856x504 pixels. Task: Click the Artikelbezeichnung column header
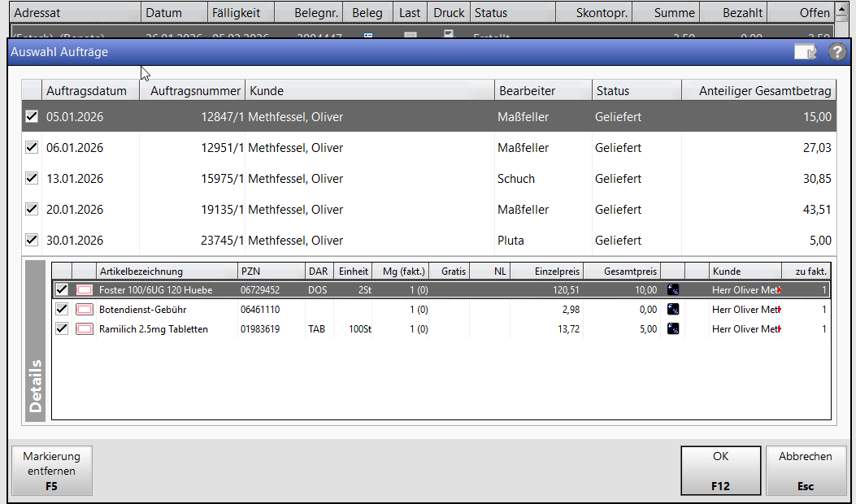166,272
